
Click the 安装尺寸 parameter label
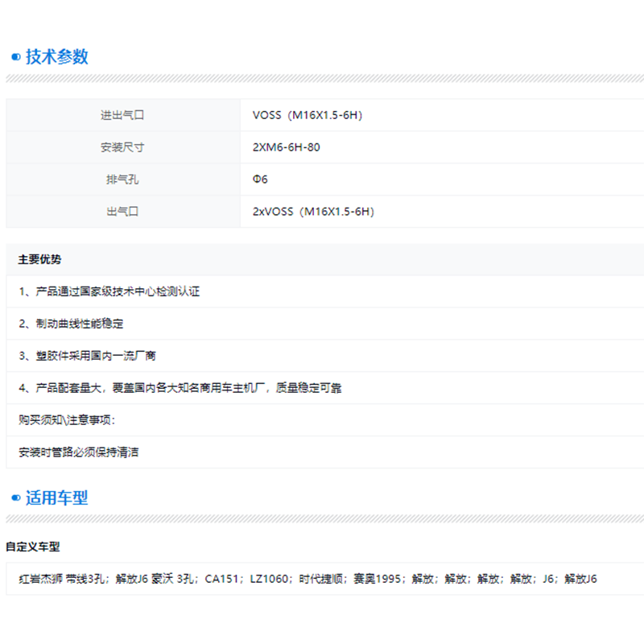(x=122, y=147)
